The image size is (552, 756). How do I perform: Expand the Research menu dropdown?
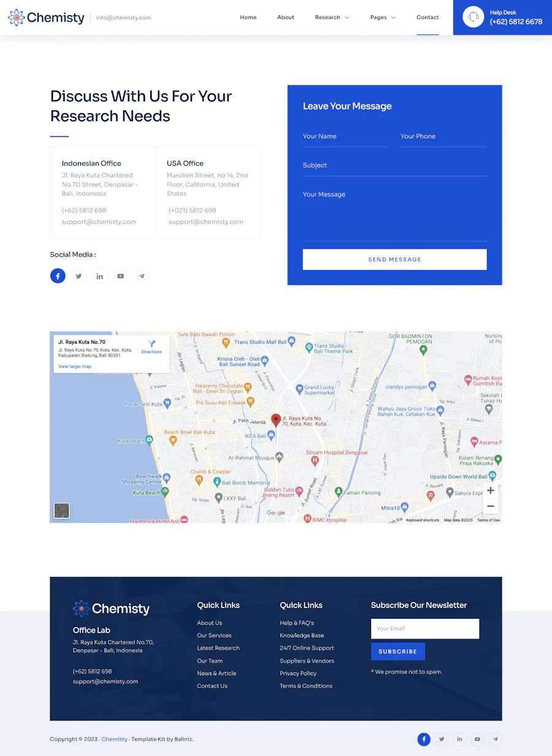pyautogui.click(x=332, y=17)
